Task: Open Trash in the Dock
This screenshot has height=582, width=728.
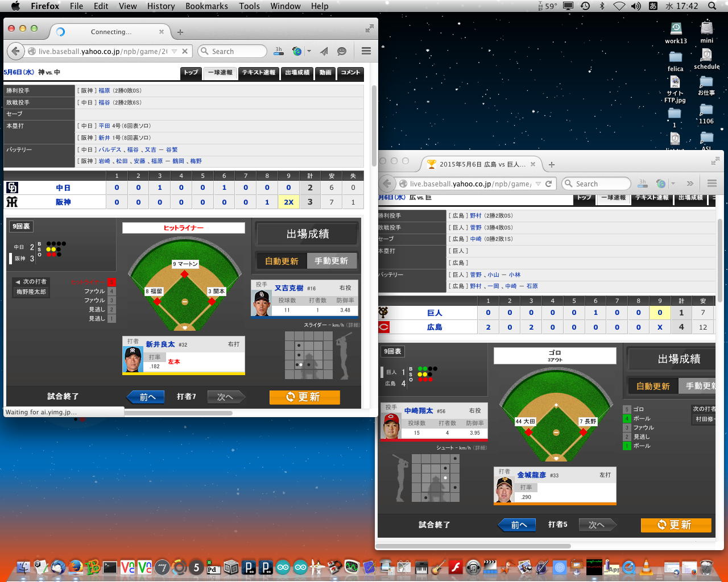Action: pos(706,567)
